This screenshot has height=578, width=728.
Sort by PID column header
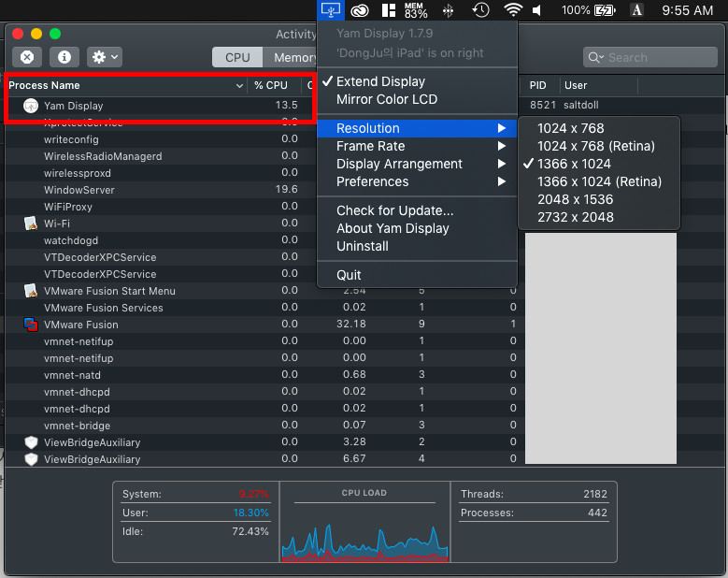[538, 85]
